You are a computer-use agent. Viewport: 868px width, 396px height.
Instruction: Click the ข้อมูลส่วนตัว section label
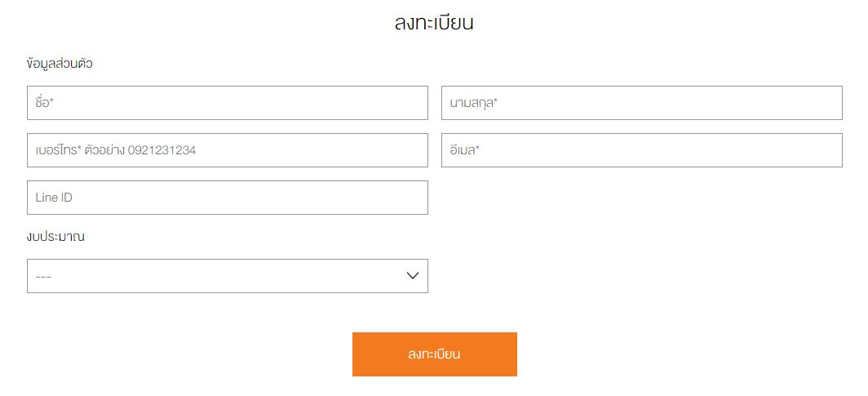coord(60,64)
